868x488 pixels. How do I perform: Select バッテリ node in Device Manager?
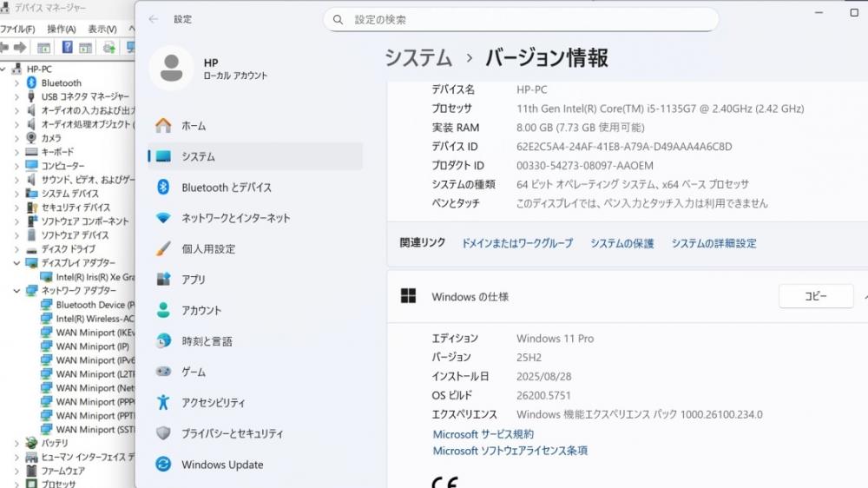tap(54, 443)
